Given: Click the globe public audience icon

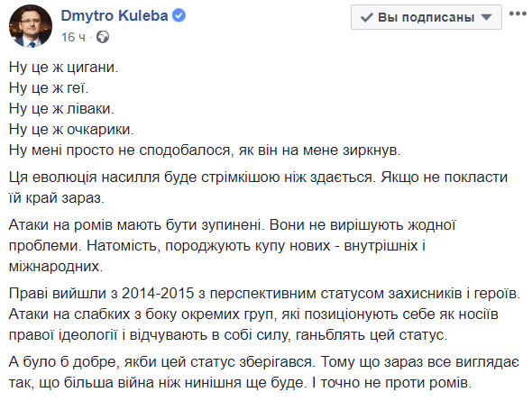Looking at the screenshot, I should click(x=103, y=37).
